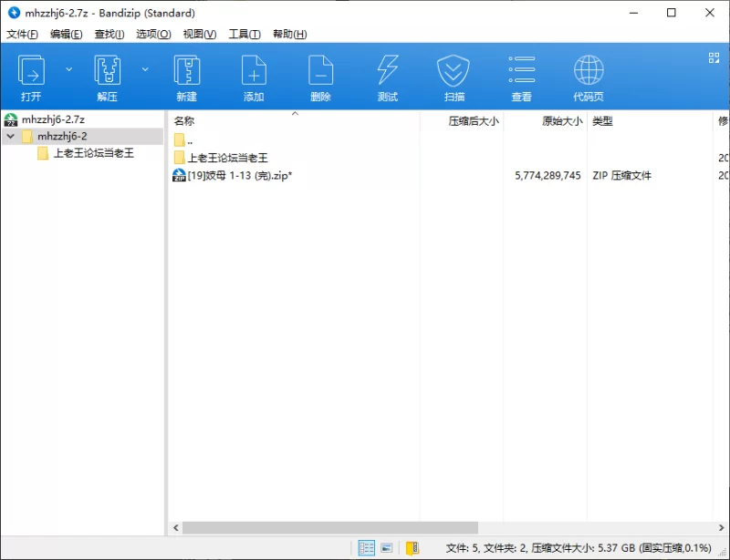Click the 5,774,289,745 size value
This screenshot has width=730, height=560.
click(547, 175)
